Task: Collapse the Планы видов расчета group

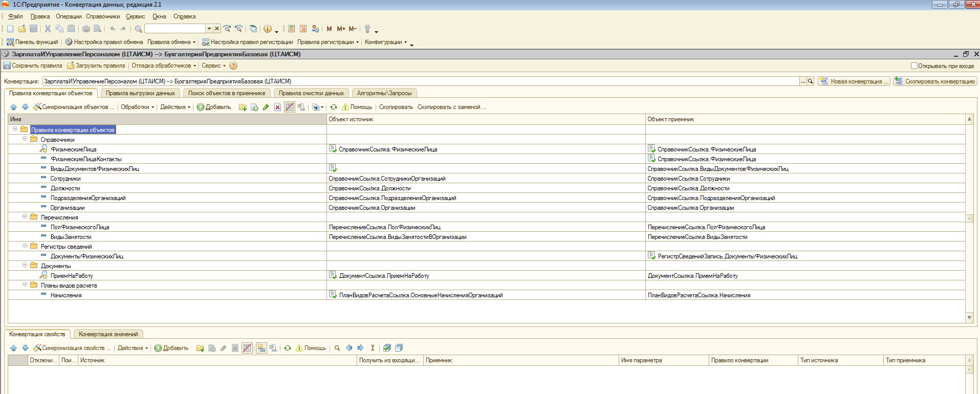Action: [x=25, y=284]
